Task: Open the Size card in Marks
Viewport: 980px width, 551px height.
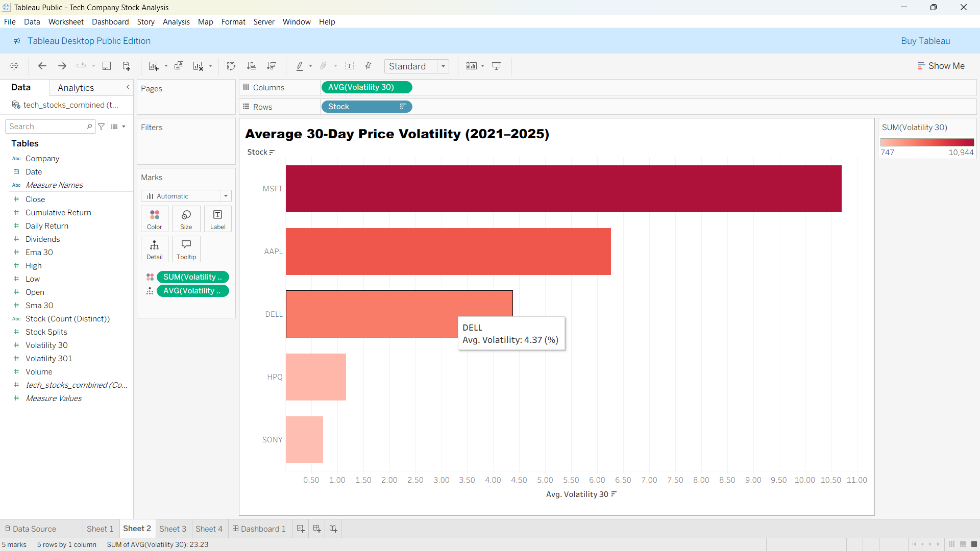Action: point(186,219)
